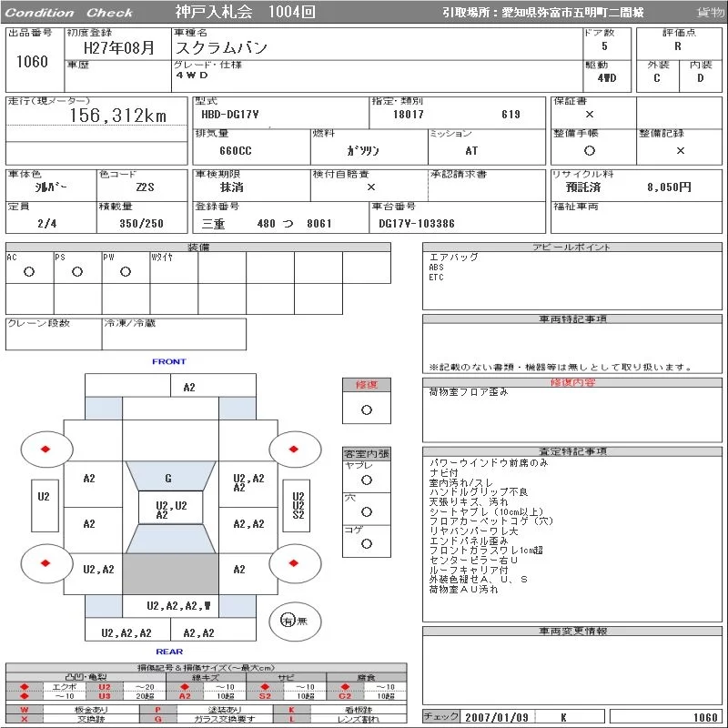Screen dimensions: 728x728
Task: Toggle the AC equipment circle
Action: 29,272
